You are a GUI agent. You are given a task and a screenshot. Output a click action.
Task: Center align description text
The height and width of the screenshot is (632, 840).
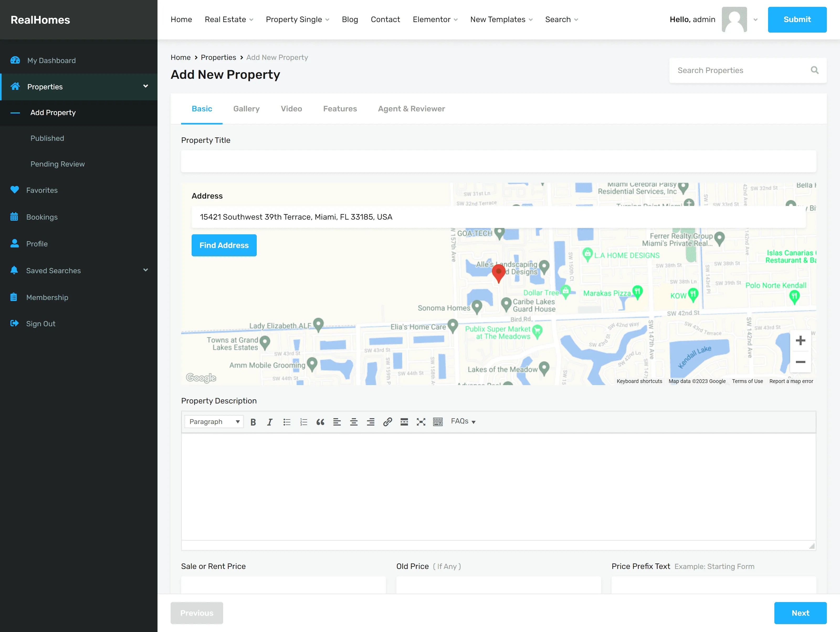point(354,422)
